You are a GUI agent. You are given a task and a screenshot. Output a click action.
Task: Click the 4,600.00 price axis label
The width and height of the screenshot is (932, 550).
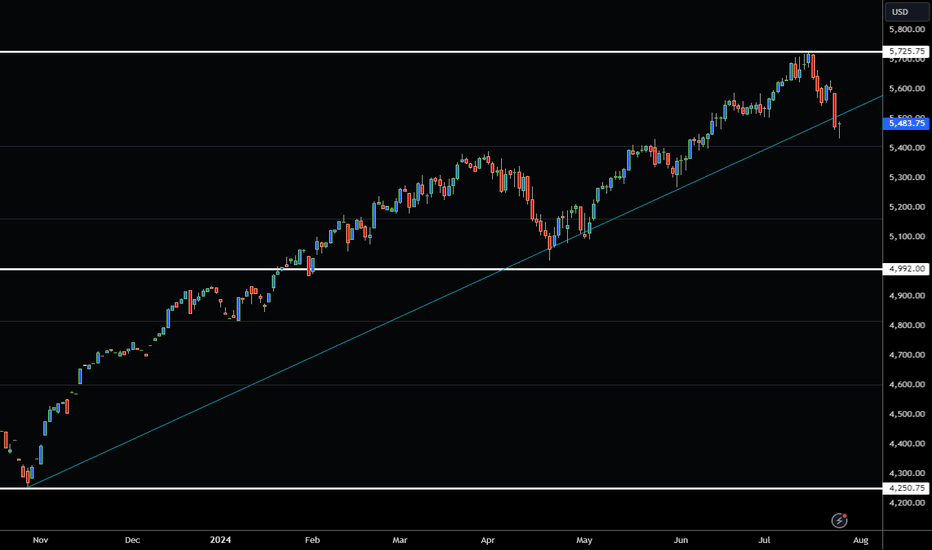906,385
